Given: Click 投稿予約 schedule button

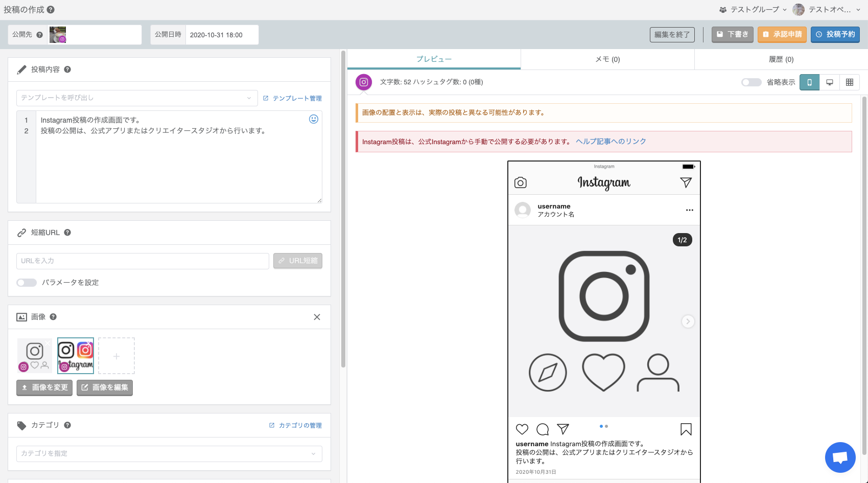Looking at the screenshot, I should [835, 35].
